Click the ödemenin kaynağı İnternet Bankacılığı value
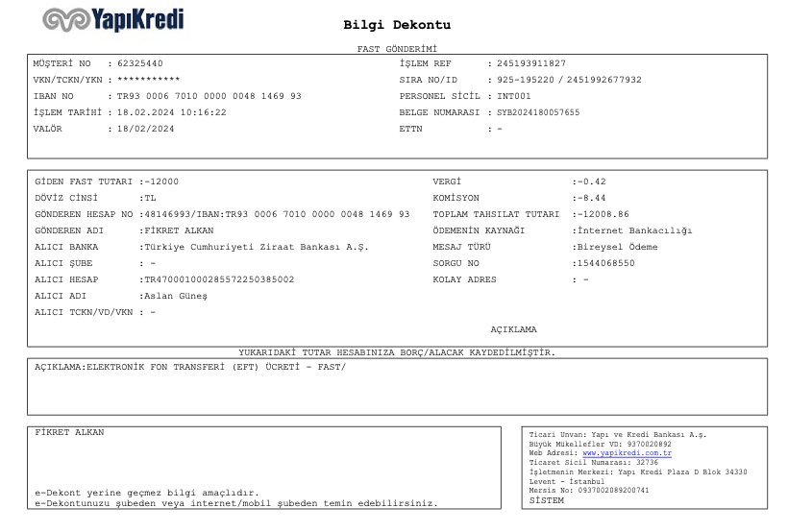Image resolution: width=788 pixels, height=532 pixels. click(x=631, y=230)
